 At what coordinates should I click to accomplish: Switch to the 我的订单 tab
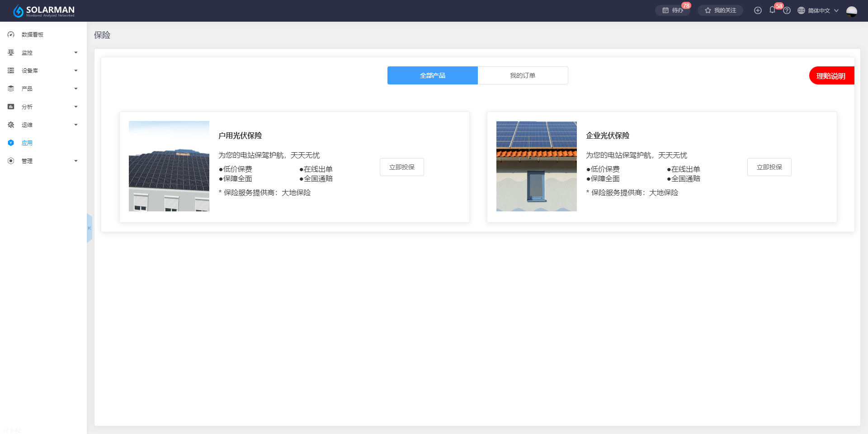[x=523, y=75]
